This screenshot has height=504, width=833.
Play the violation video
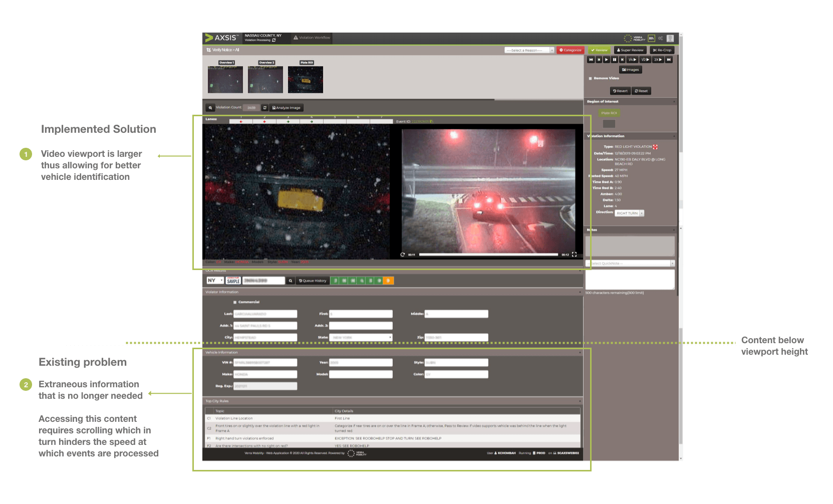pyautogui.click(x=607, y=60)
